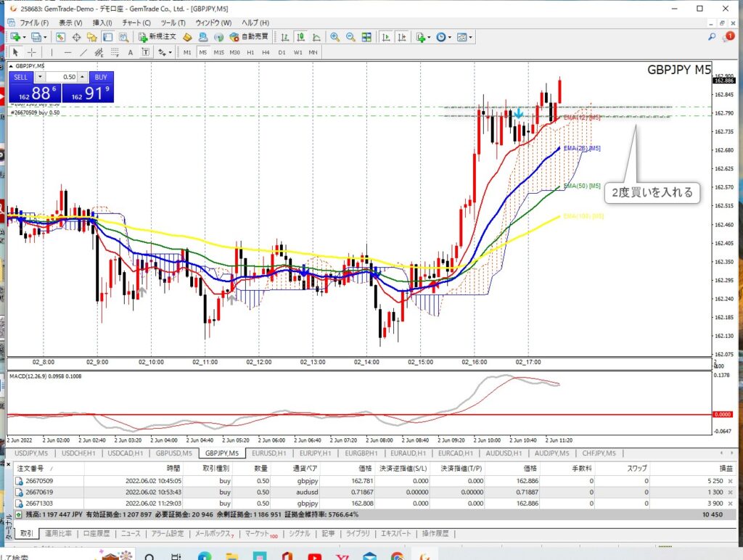Toggle the Terminal panel icon
743x560 pixels.
tap(107, 37)
